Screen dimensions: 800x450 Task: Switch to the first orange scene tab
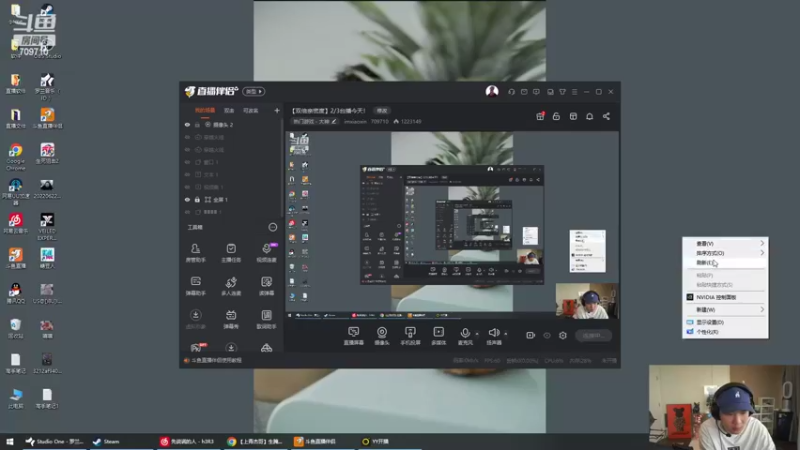pyautogui.click(x=205, y=110)
